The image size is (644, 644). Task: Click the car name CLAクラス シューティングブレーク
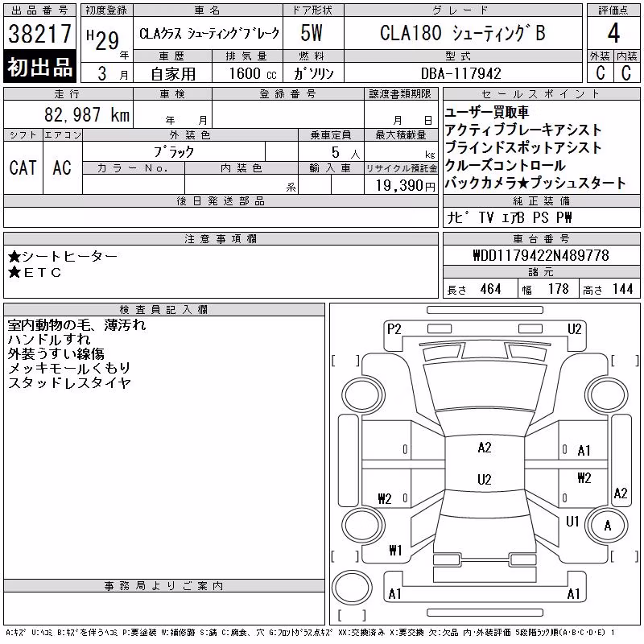pos(209,34)
